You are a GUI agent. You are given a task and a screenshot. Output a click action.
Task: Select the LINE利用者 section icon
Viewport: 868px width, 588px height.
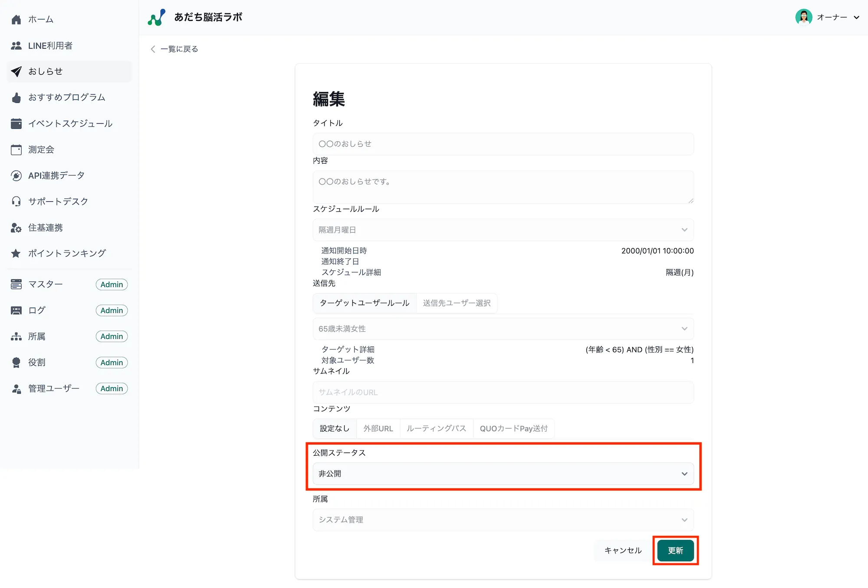coord(16,45)
